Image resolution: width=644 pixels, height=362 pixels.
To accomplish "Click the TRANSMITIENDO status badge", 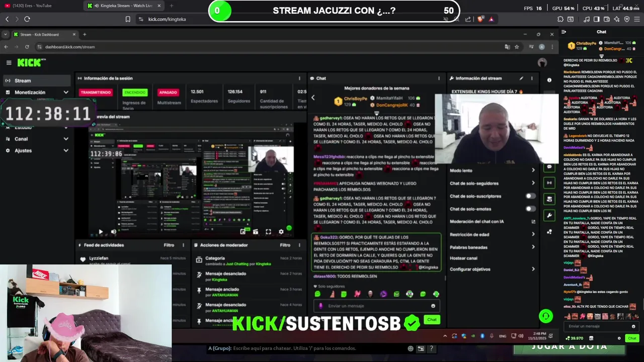I will click(x=96, y=93).
